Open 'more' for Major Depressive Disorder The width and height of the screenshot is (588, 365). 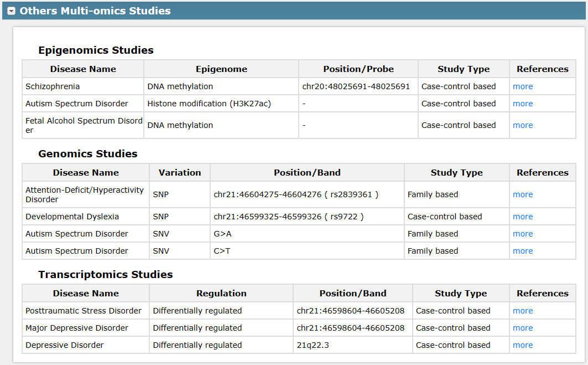522,328
